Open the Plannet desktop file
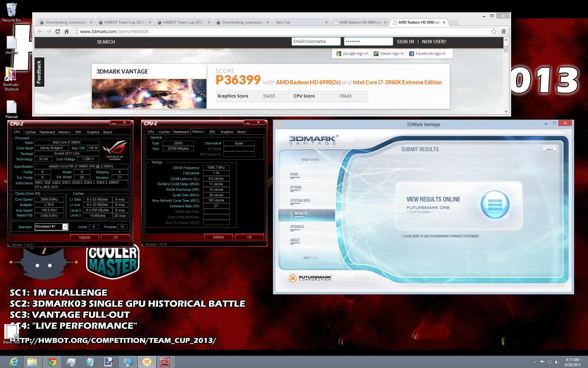Image resolution: width=588 pixels, height=368 pixels. (12, 109)
